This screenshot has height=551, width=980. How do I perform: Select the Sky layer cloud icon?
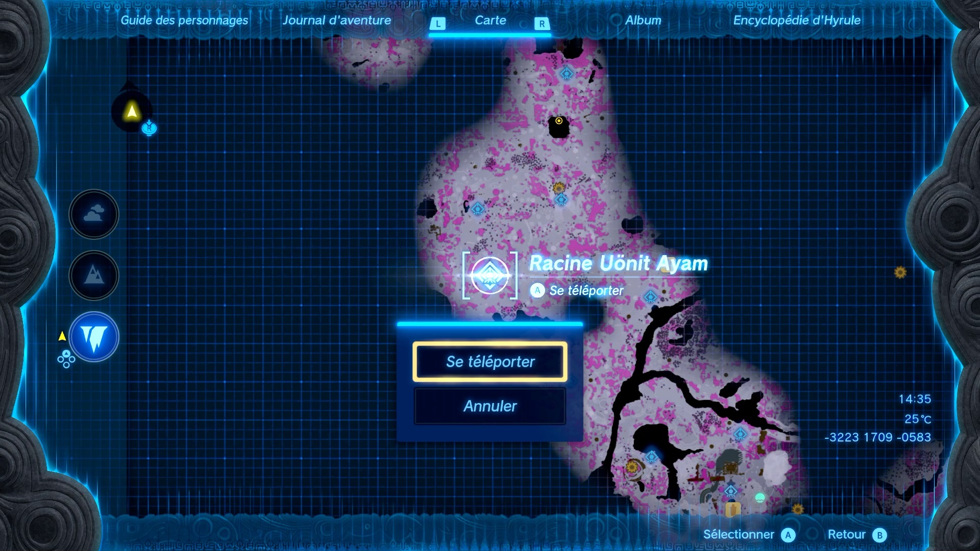pos(94,214)
